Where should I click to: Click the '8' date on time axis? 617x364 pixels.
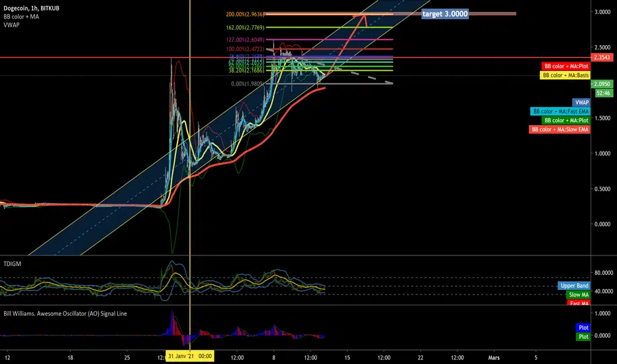pos(273,357)
